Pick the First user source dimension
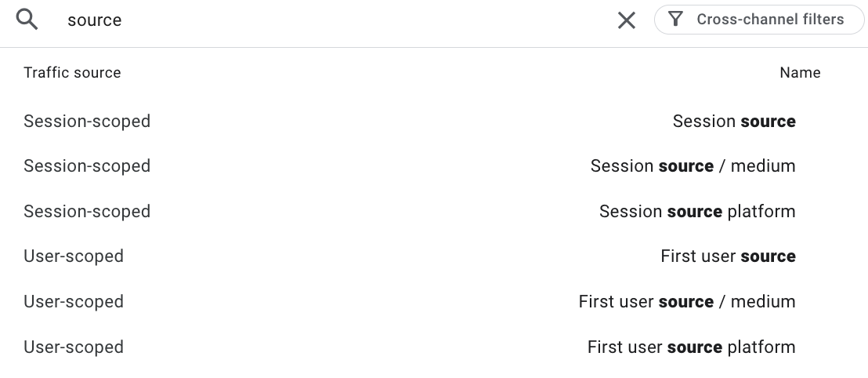This screenshot has height=378, width=868. coord(728,256)
